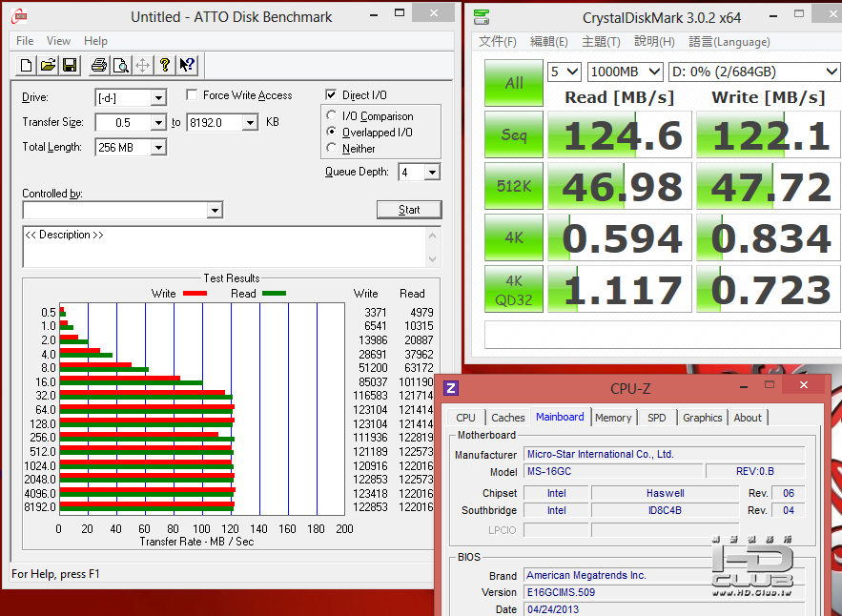Print results using the printer icon
Image resolution: width=842 pixels, height=616 pixels.
coord(99,65)
